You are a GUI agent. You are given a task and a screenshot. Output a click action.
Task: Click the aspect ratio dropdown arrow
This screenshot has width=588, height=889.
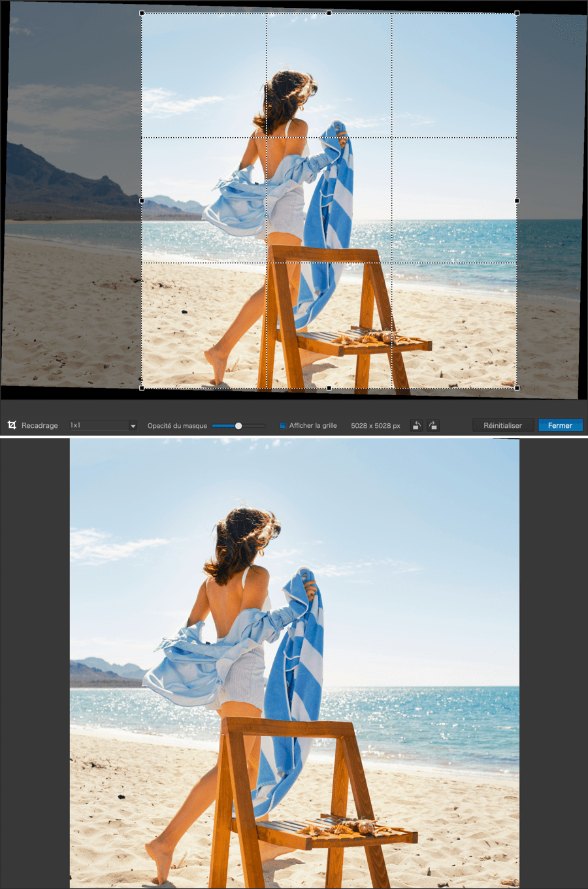(133, 426)
